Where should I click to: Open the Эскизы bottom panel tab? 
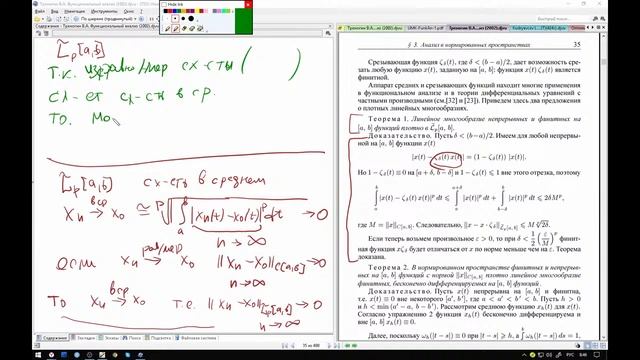[109, 338]
